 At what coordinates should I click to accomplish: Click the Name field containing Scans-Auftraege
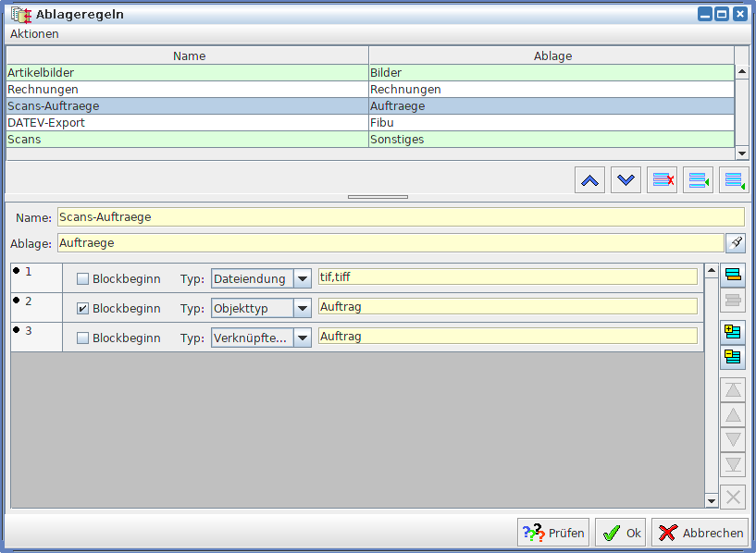click(400, 217)
